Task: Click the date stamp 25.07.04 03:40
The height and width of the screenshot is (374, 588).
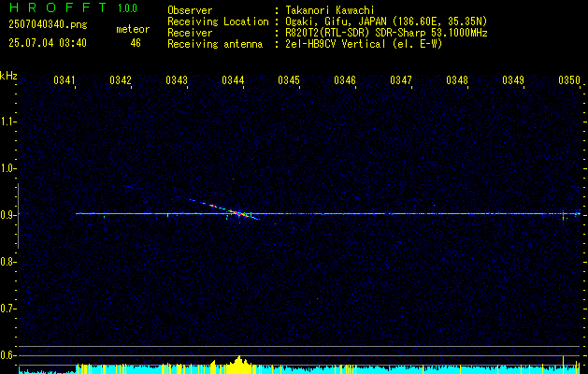Action: (48, 43)
